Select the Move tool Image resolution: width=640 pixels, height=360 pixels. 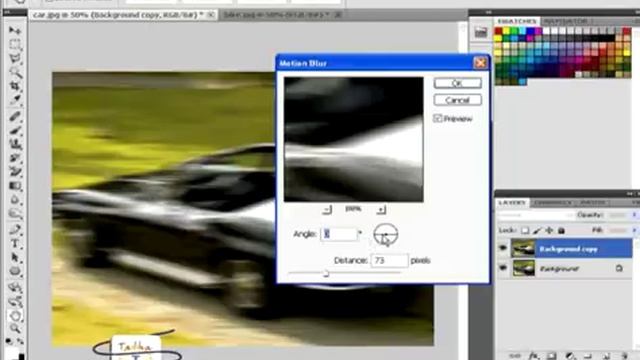click(15, 31)
